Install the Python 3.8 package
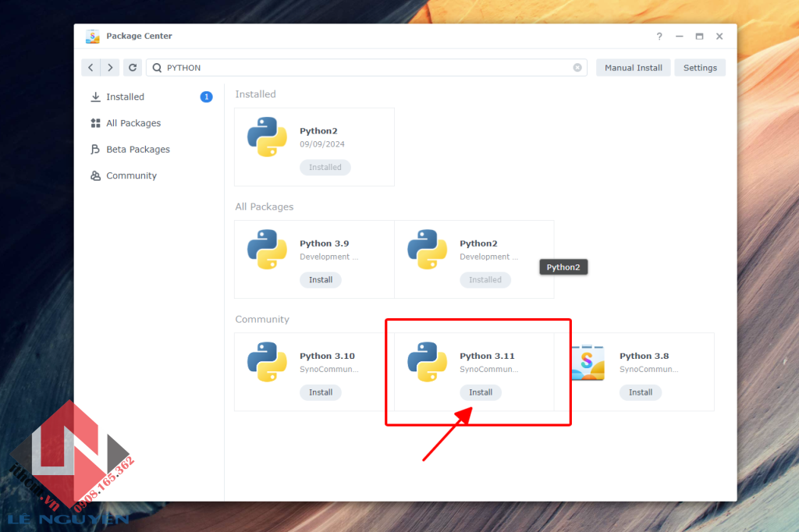Image resolution: width=799 pixels, height=532 pixels. point(641,392)
